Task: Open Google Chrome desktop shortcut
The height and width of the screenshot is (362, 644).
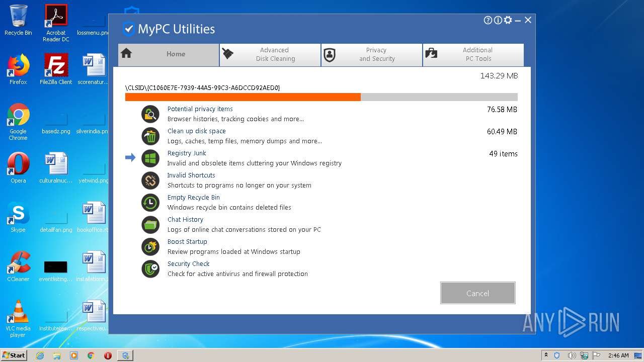Action: click(x=18, y=122)
